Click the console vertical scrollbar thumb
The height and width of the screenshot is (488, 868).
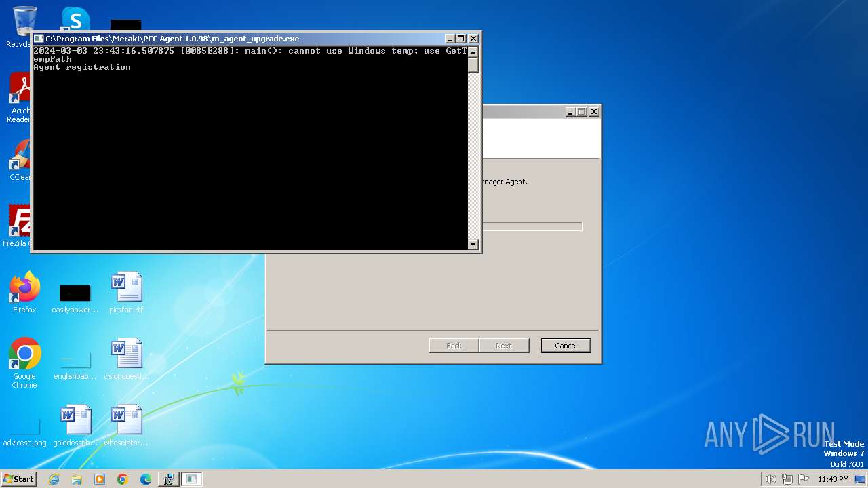(x=473, y=64)
